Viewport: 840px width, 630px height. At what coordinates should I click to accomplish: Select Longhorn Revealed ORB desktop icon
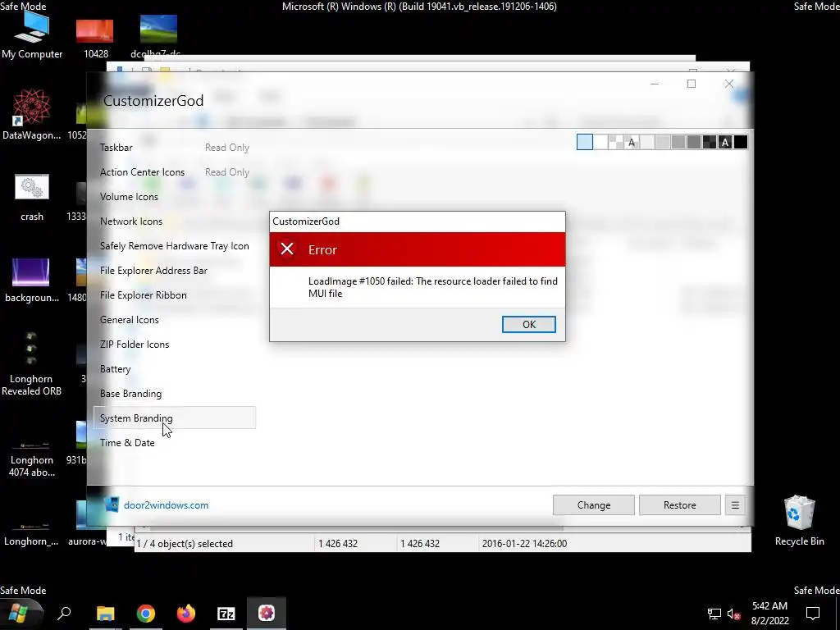pyautogui.click(x=32, y=364)
